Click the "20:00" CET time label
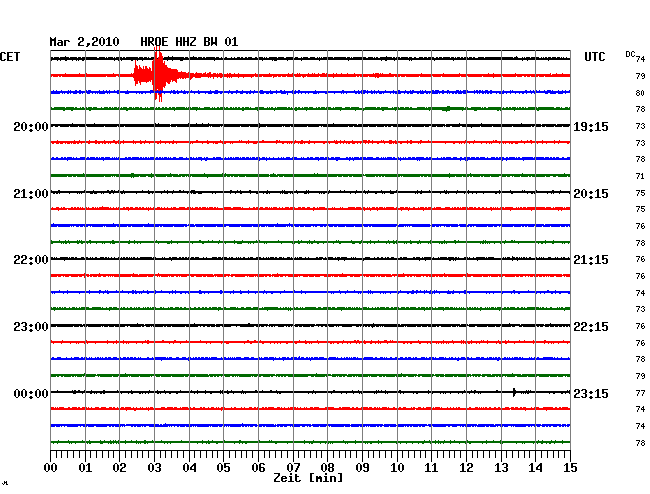650x494 pixels. coord(31,126)
